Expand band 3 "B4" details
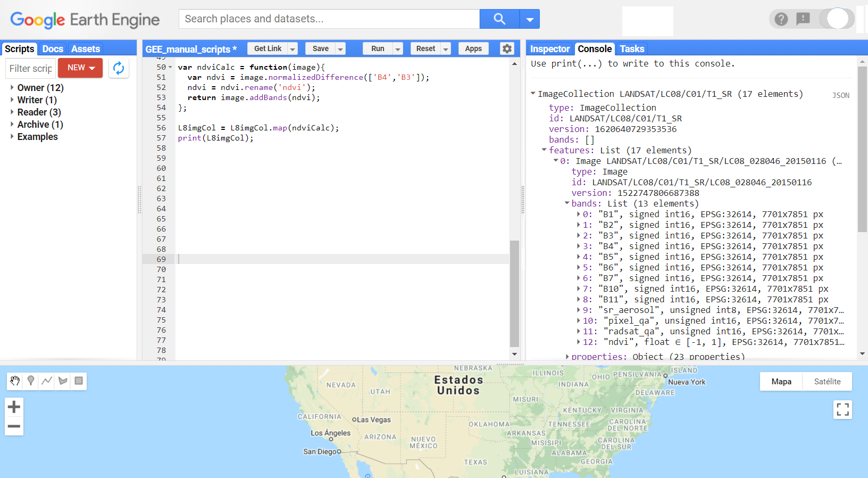This screenshot has height=478, width=868. click(578, 246)
